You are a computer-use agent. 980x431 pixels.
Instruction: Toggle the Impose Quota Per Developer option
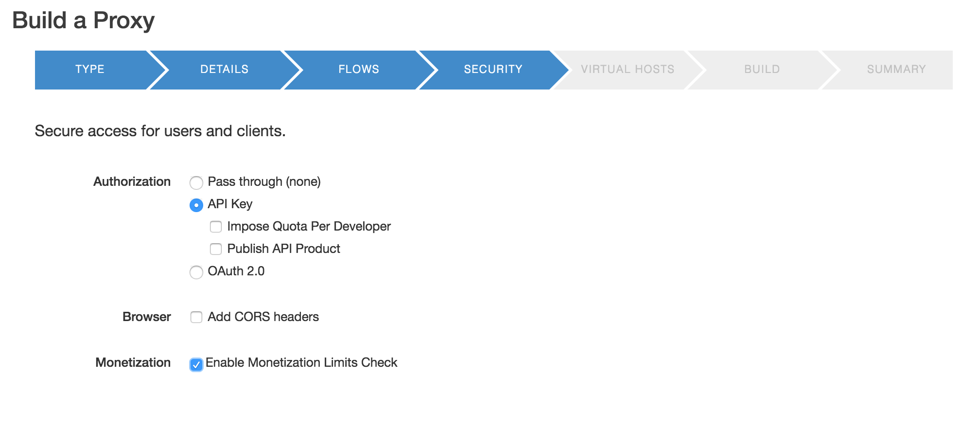(x=216, y=227)
